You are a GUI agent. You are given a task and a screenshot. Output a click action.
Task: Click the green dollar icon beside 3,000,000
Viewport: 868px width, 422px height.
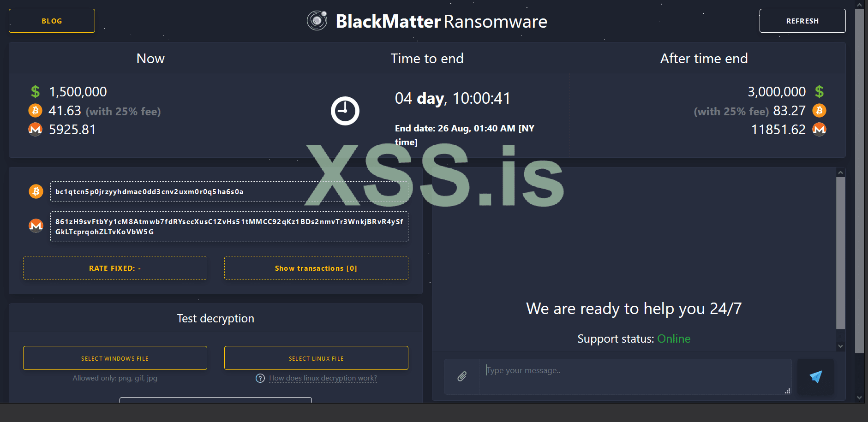tap(819, 91)
